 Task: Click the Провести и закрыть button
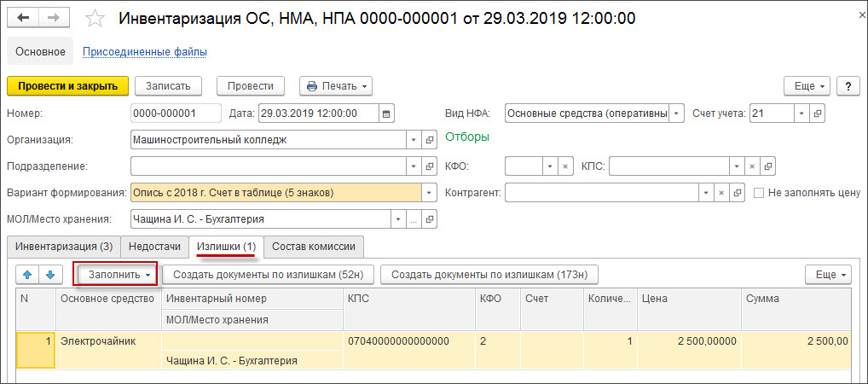click(67, 86)
